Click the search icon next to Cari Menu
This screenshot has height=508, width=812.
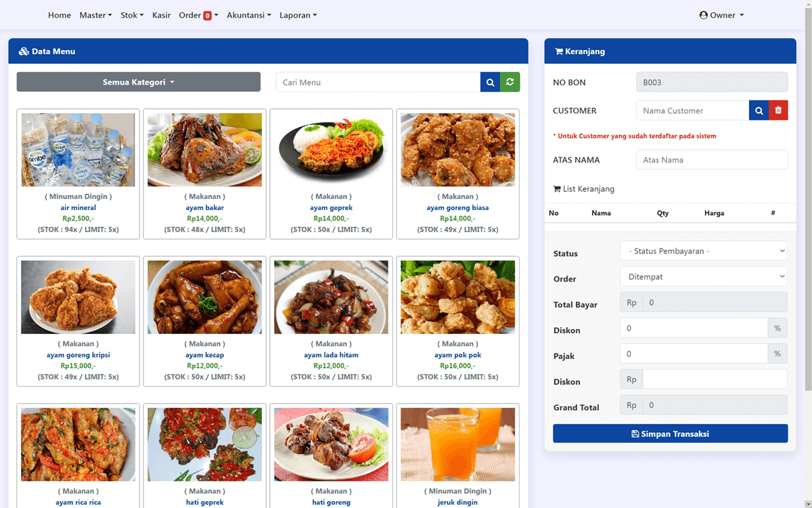coord(490,81)
